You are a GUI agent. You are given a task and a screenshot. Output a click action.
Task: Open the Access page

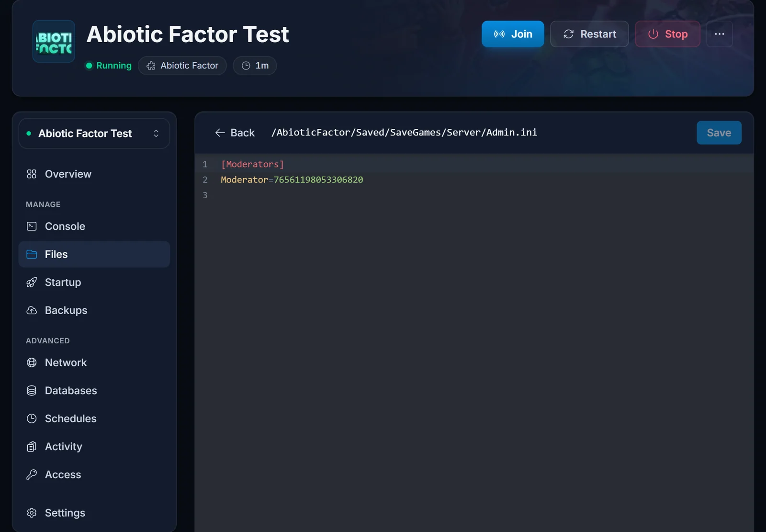tap(94, 475)
